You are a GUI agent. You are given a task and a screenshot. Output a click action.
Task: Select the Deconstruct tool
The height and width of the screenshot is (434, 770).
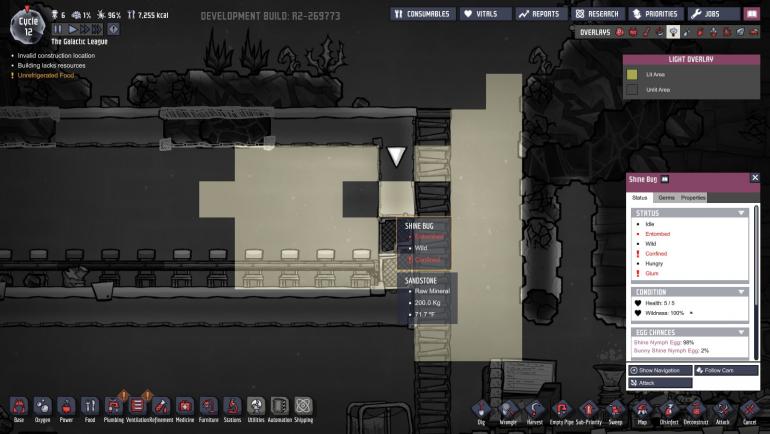(696, 409)
